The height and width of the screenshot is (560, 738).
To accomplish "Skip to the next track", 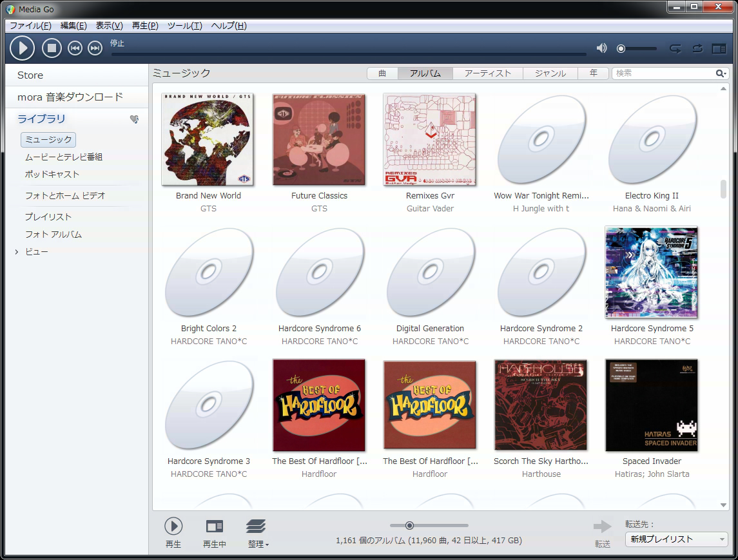I will (95, 48).
